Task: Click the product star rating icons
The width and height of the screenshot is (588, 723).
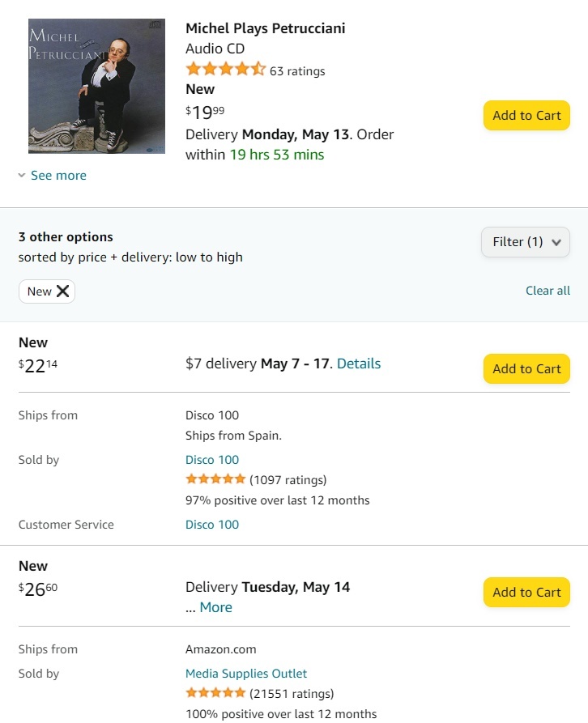Action: [225, 70]
